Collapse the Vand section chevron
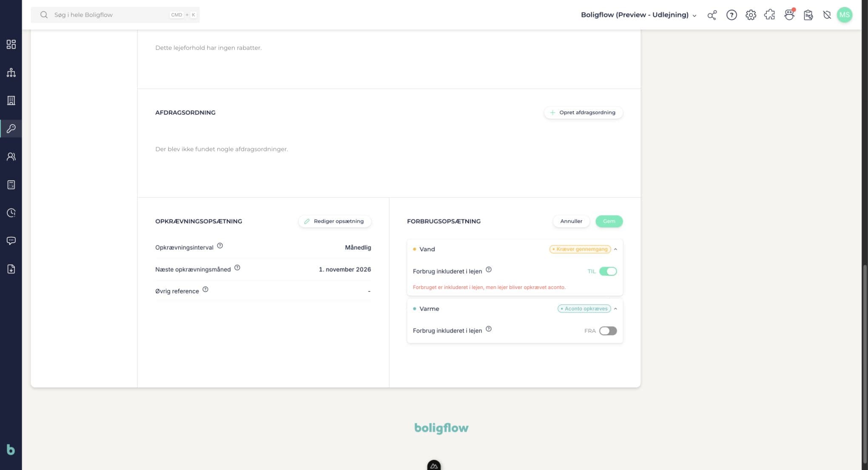This screenshot has width=868, height=470. click(615, 249)
